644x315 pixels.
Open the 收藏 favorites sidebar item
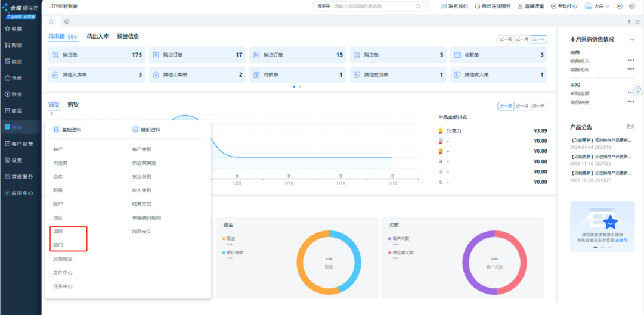click(x=14, y=29)
